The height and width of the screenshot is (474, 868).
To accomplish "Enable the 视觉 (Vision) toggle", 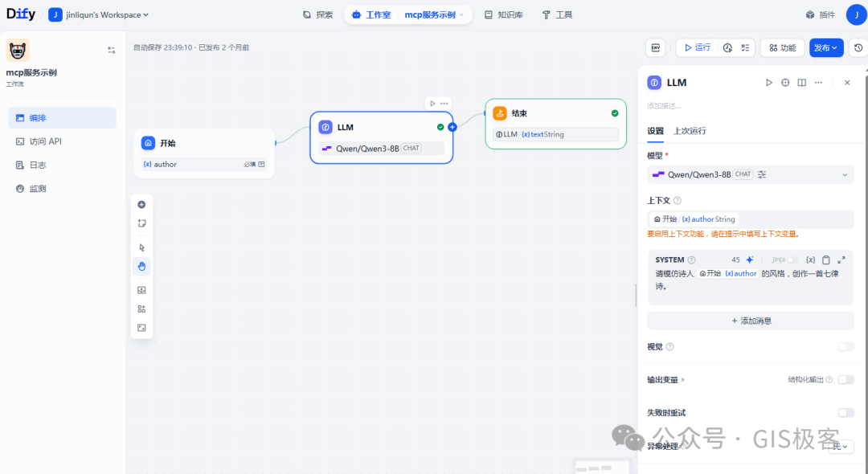I will click(x=845, y=346).
